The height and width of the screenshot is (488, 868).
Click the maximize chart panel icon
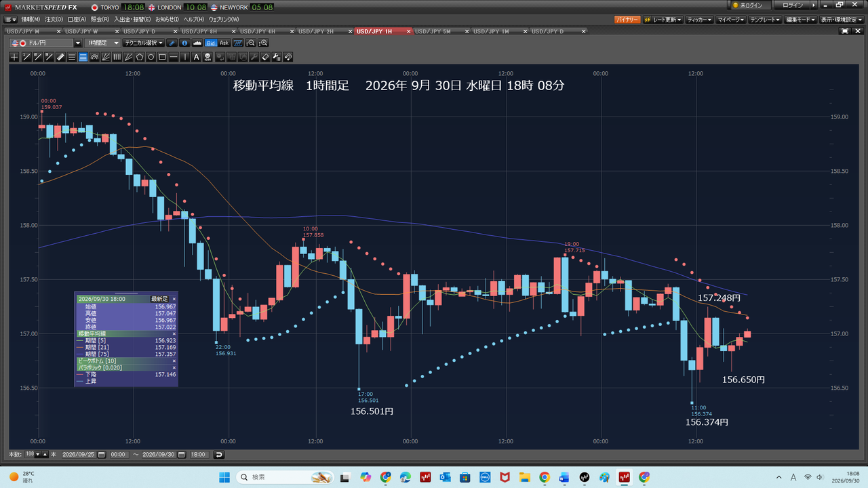click(x=845, y=31)
